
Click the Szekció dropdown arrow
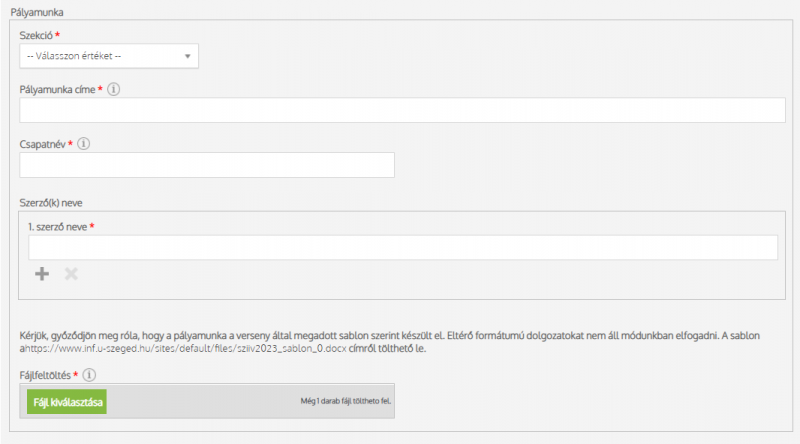[187, 56]
